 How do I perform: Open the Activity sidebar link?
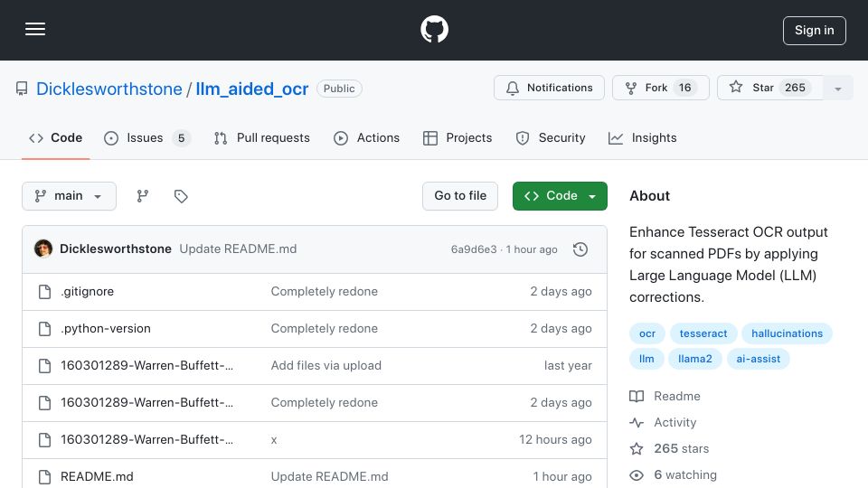click(663, 423)
